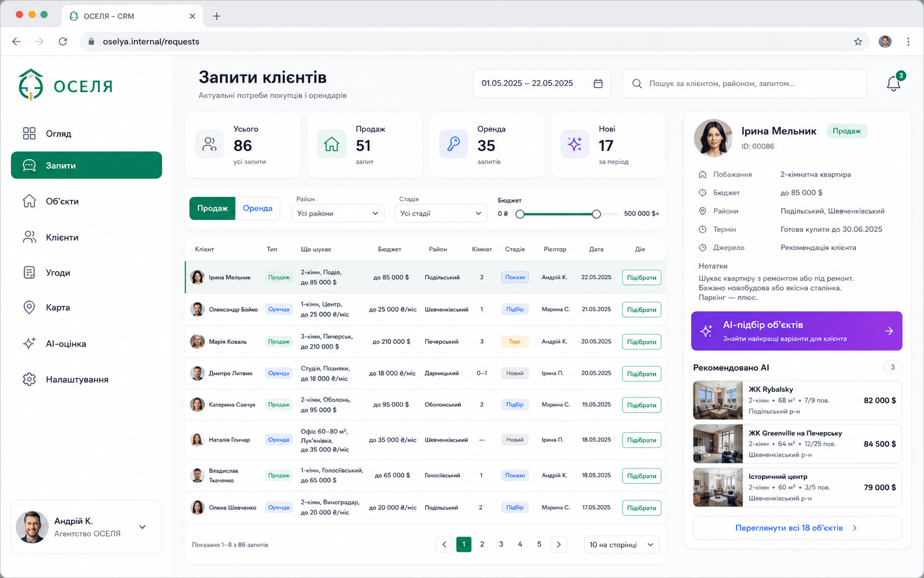The image size is (924, 578).
Task: Go to the previous page arrow in pagination
Action: (x=444, y=544)
